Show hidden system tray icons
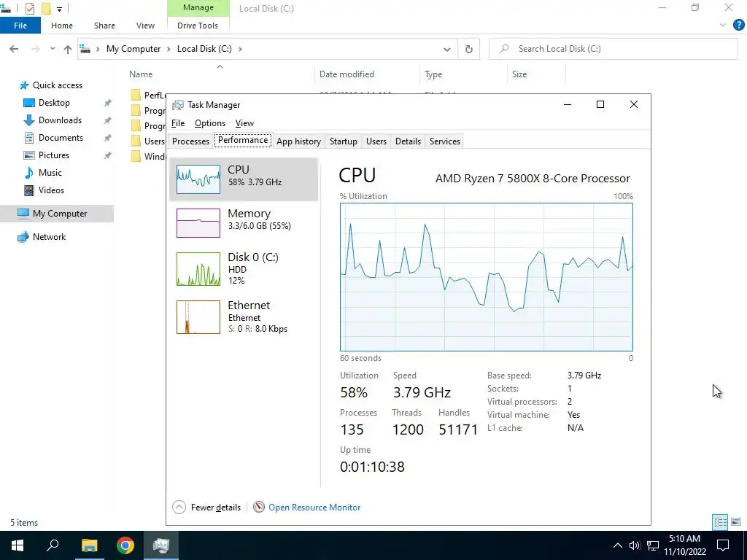Image resolution: width=747 pixels, height=560 pixels. [617, 545]
